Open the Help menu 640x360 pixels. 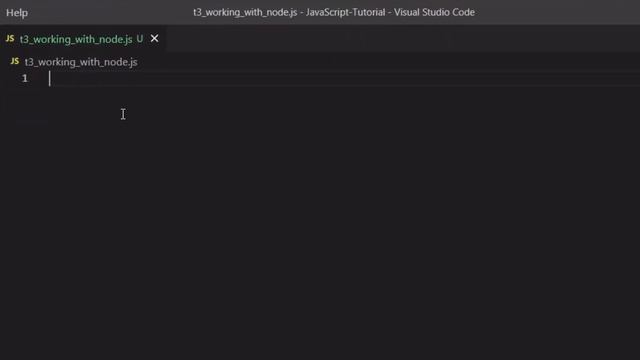tap(17, 13)
